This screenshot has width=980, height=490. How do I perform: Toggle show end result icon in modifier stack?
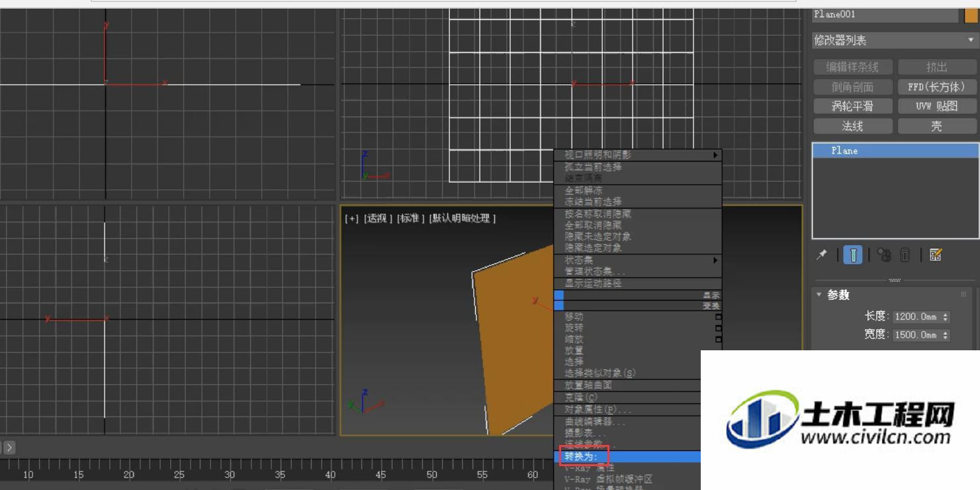[853, 255]
